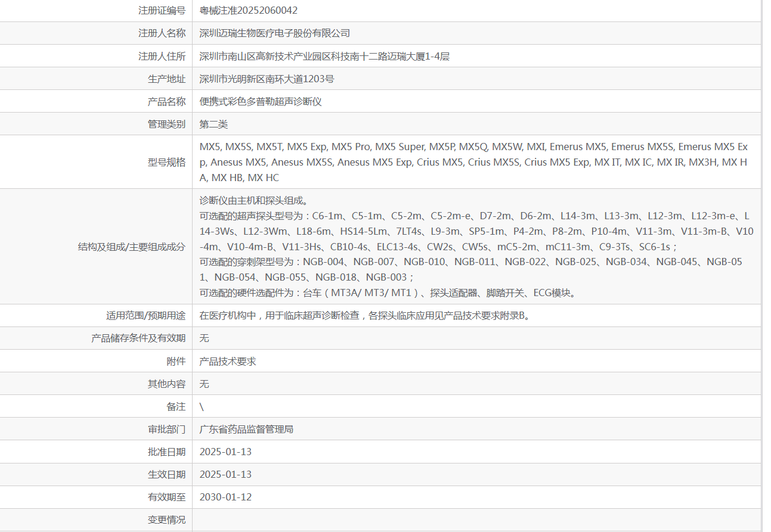Select the category value "第二类"
The height and width of the screenshot is (532, 771).
pyautogui.click(x=213, y=124)
